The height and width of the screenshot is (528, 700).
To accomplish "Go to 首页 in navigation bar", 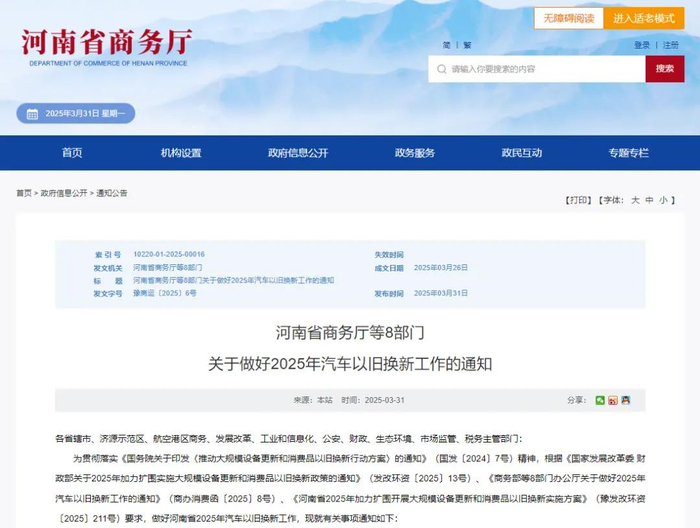I will 72,153.
